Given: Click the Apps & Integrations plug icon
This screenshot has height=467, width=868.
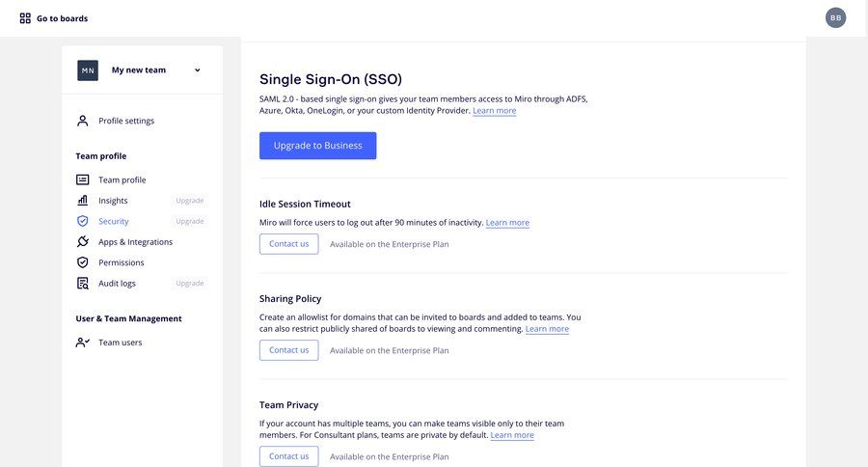Looking at the screenshot, I should (83, 241).
